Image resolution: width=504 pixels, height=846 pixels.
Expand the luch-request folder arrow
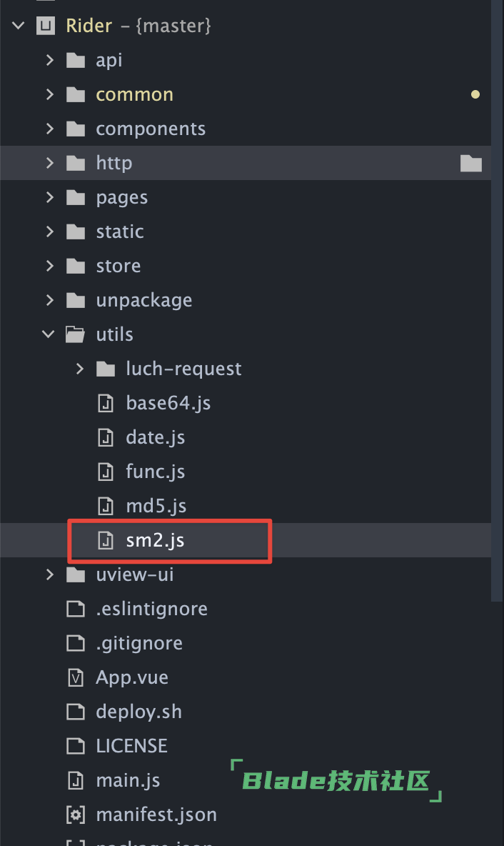point(80,369)
